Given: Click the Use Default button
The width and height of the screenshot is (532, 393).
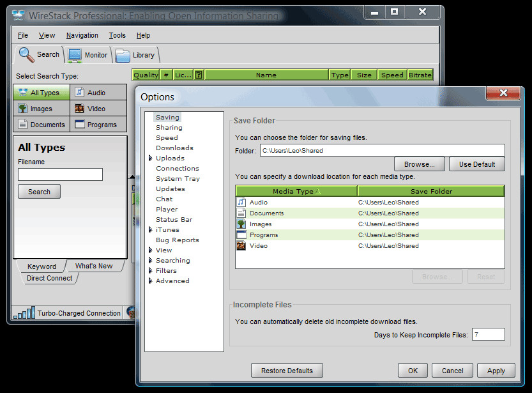Looking at the screenshot, I should click(x=477, y=164).
